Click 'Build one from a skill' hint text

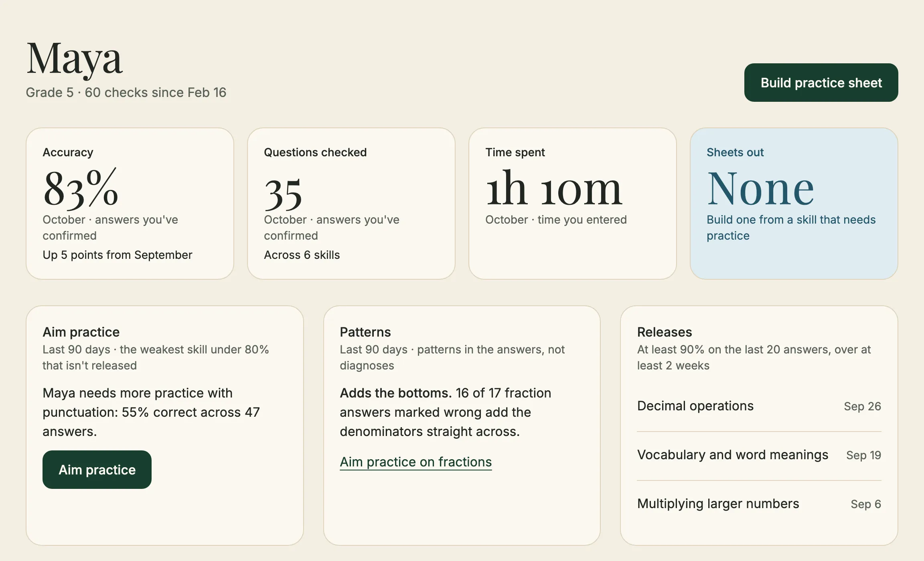(791, 228)
